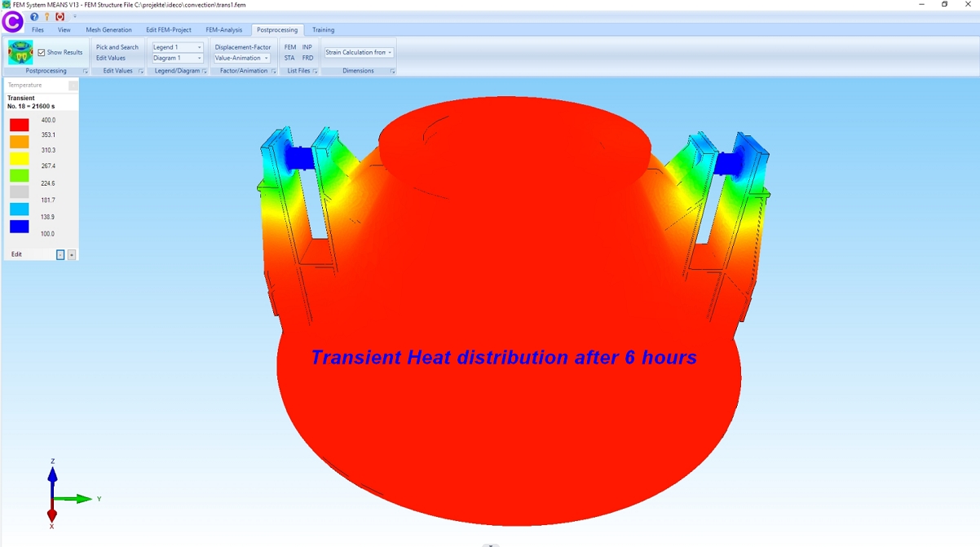This screenshot has width=980, height=547.
Task: Click the FEM System MEANS title bar icon
Action: click(x=6, y=5)
